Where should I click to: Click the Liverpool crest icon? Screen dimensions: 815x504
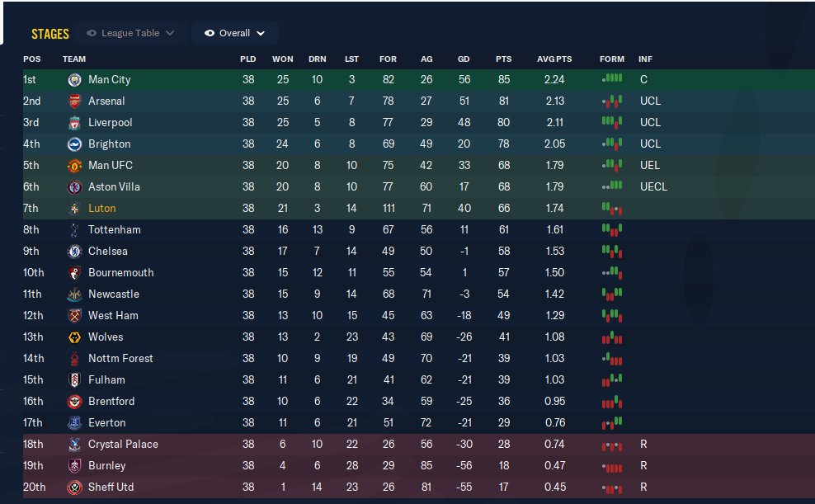click(x=75, y=123)
